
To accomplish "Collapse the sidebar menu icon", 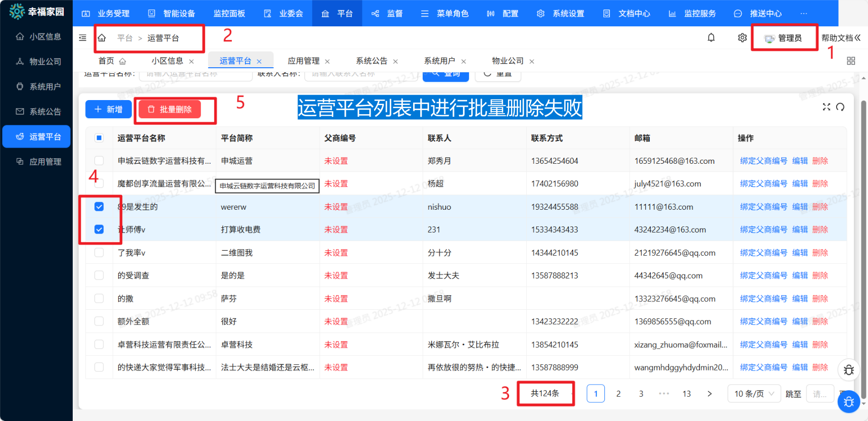I will [83, 38].
